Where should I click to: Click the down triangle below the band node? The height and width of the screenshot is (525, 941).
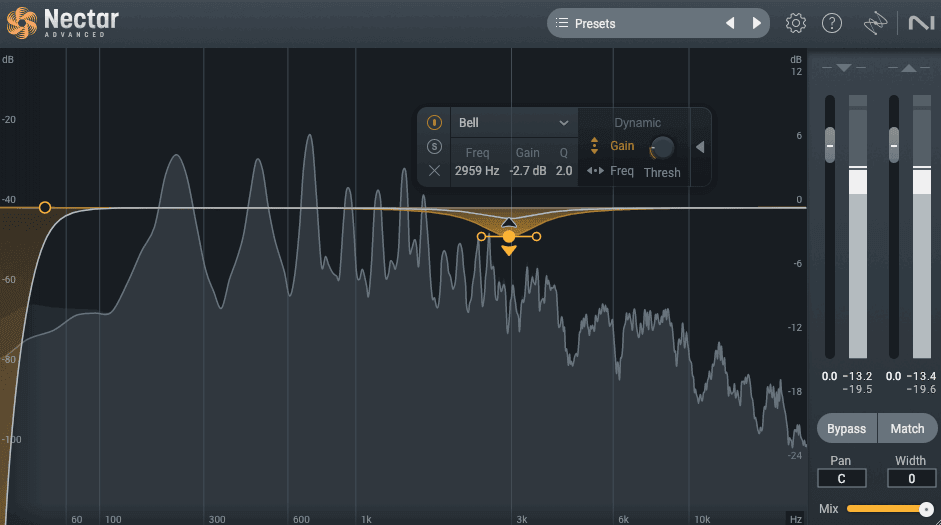point(509,251)
